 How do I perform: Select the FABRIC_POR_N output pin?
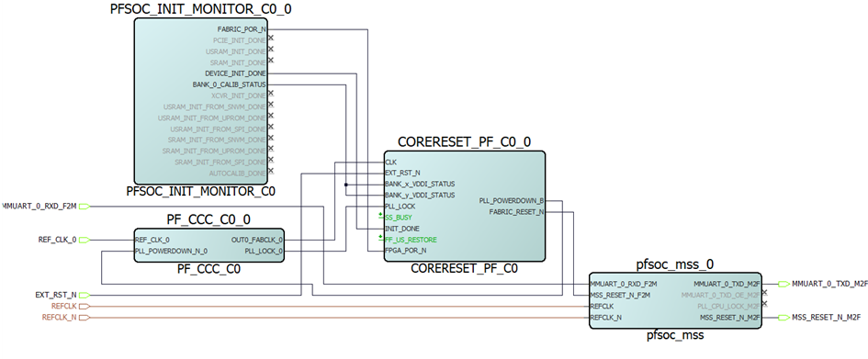coord(242,29)
